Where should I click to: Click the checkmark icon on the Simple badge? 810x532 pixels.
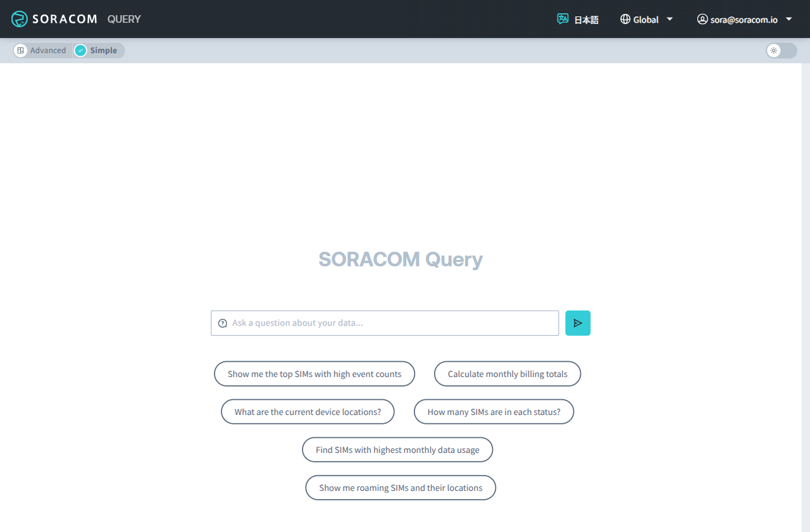click(x=80, y=50)
